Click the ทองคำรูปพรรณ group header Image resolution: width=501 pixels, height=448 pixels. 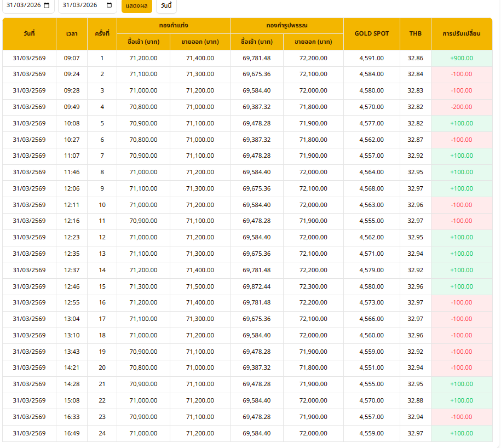(x=286, y=25)
